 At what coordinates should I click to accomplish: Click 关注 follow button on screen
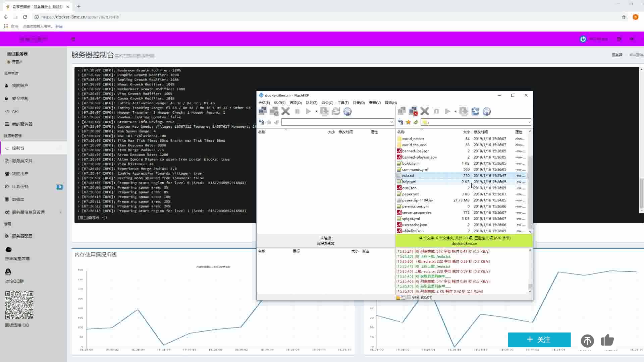pos(540,339)
